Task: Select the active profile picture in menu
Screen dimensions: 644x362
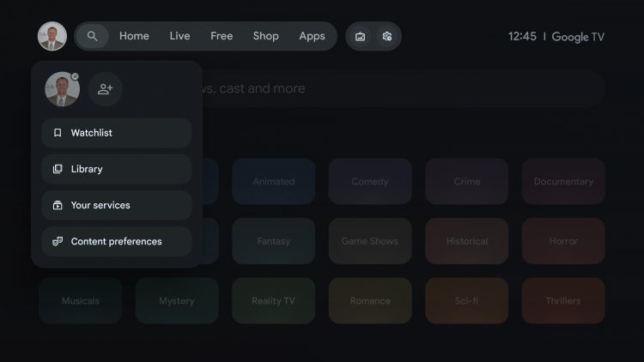Action: click(x=62, y=89)
